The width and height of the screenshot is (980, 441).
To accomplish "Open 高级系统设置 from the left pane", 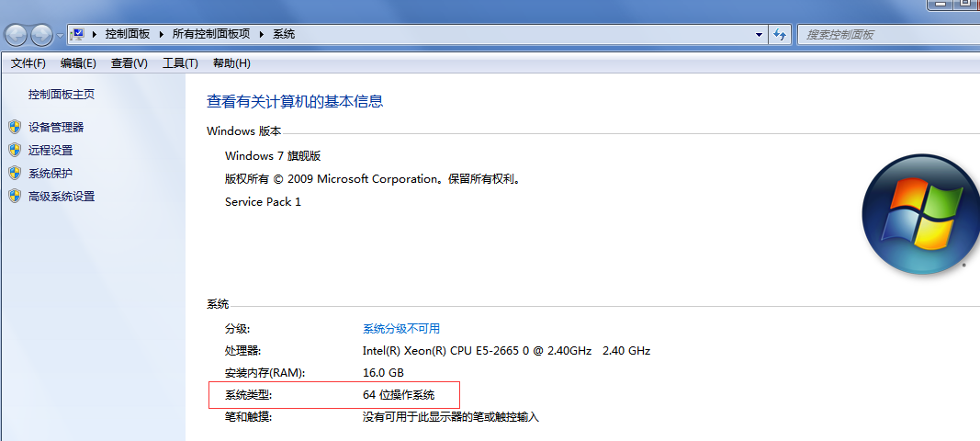I will tap(62, 196).
